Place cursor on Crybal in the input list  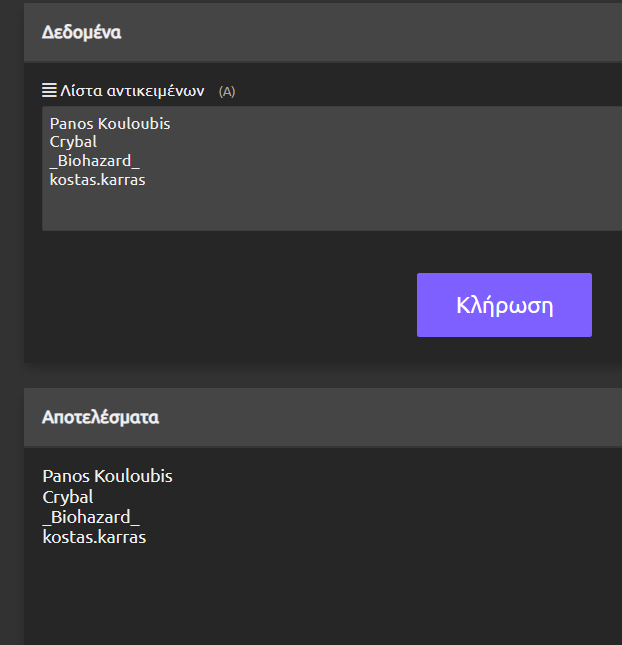73,142
